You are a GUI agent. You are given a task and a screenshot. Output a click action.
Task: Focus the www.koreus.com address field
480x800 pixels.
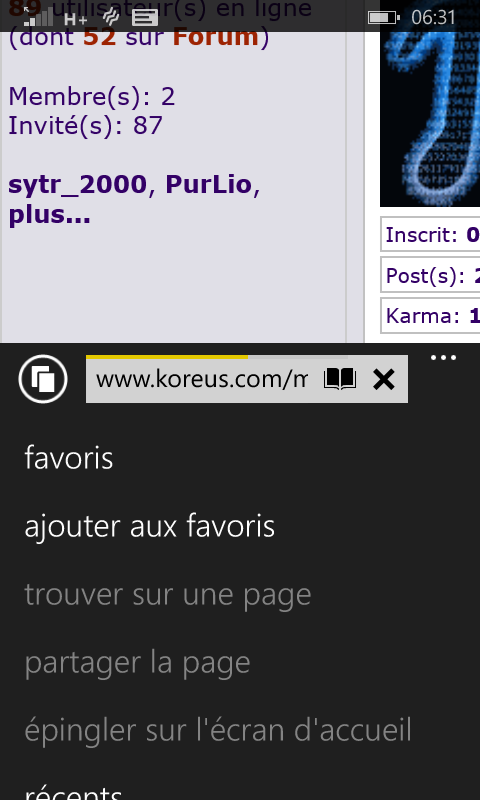coord(202,380)
